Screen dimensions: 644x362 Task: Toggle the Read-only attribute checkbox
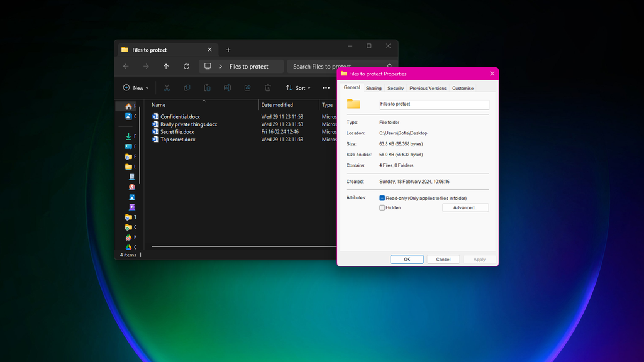point(382,197)
